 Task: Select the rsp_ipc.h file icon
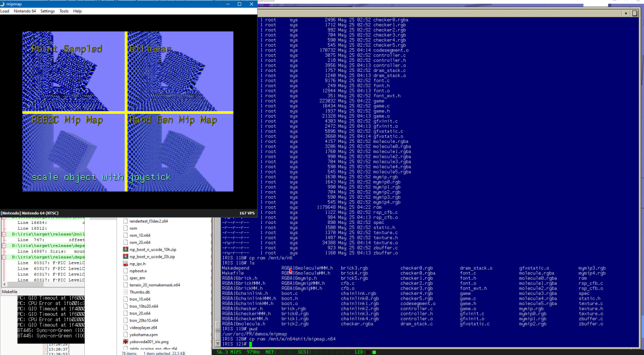126,264
